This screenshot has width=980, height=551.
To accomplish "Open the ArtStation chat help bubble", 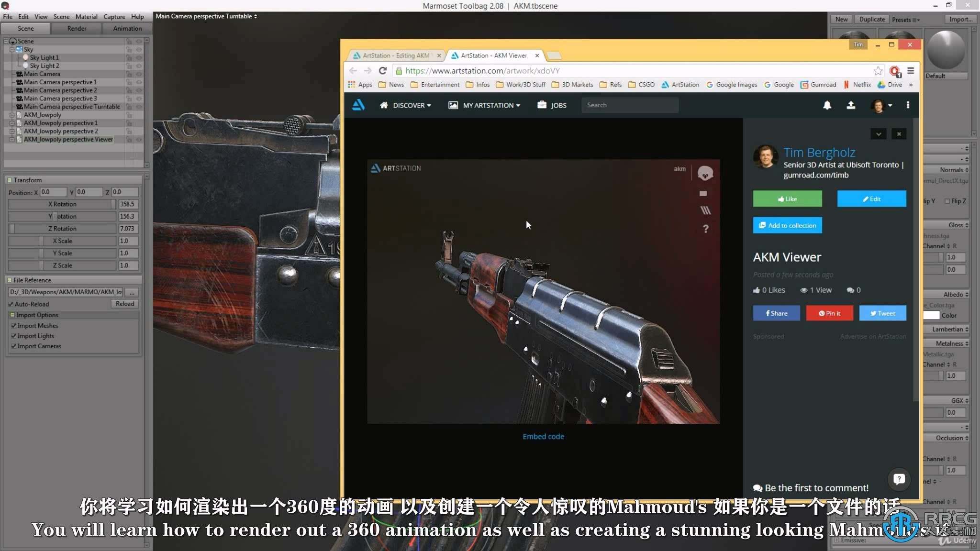I will tap(899, 479).
